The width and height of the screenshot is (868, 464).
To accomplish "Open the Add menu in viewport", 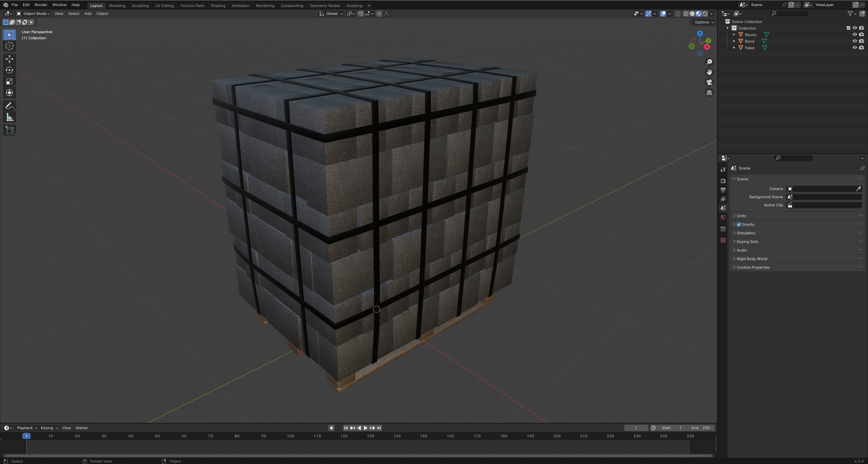I will pos(88,14).
